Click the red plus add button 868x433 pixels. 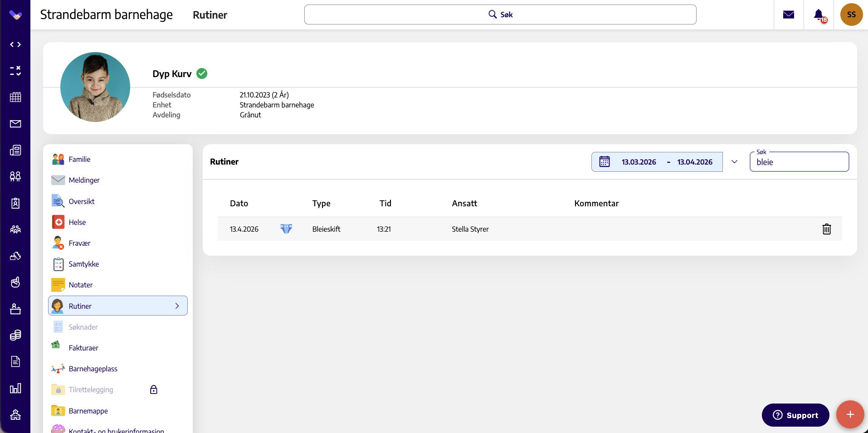[850, 414]
